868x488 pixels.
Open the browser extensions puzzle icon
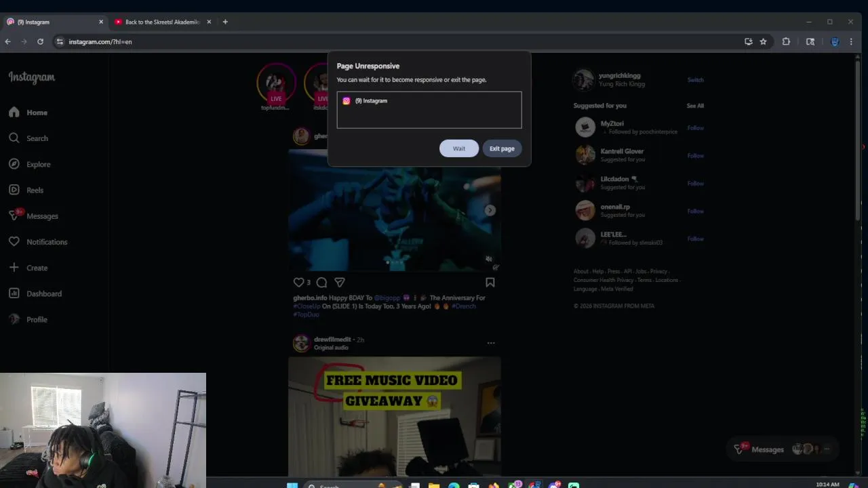786,41
